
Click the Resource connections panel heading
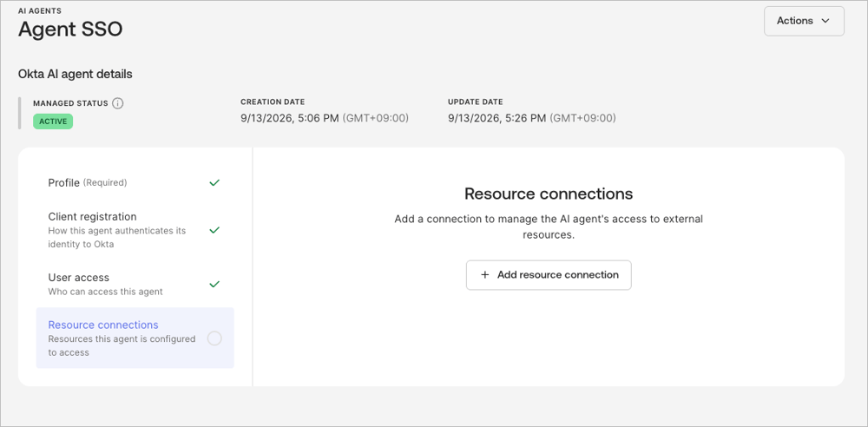[549, 194]
